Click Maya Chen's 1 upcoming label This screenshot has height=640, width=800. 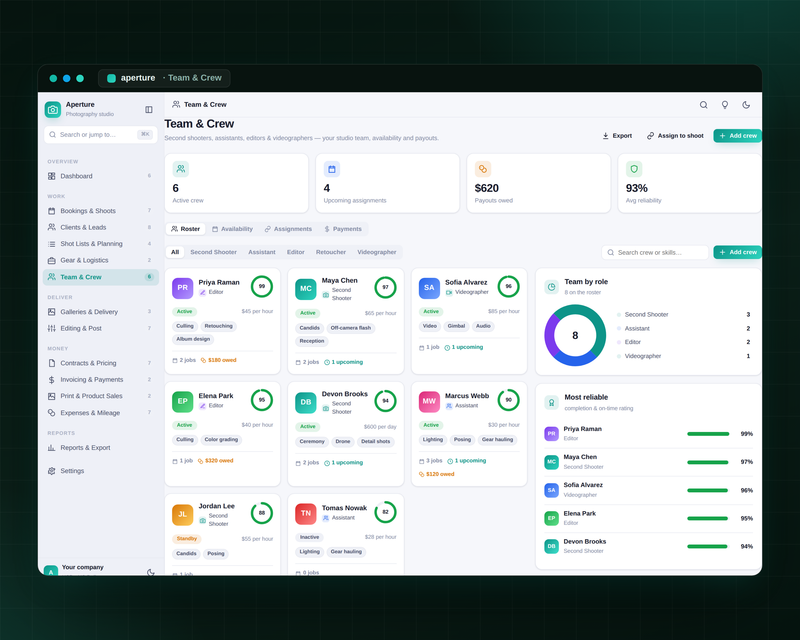[344, 362]
